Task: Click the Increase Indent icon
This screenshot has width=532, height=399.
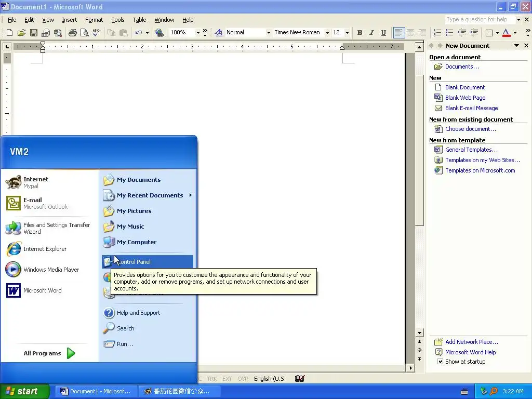Action: [x=474, y=33]
